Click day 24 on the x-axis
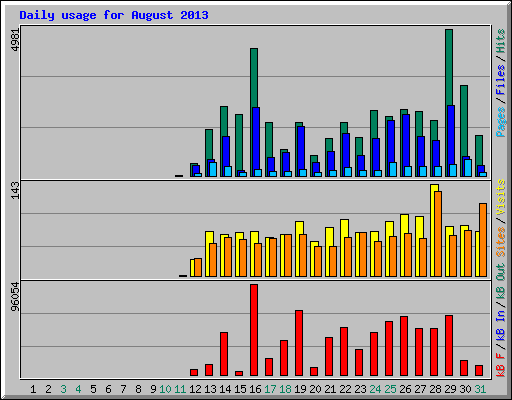Image resolution: width=512 pixels, height=400 pixels. pos(375,389)
